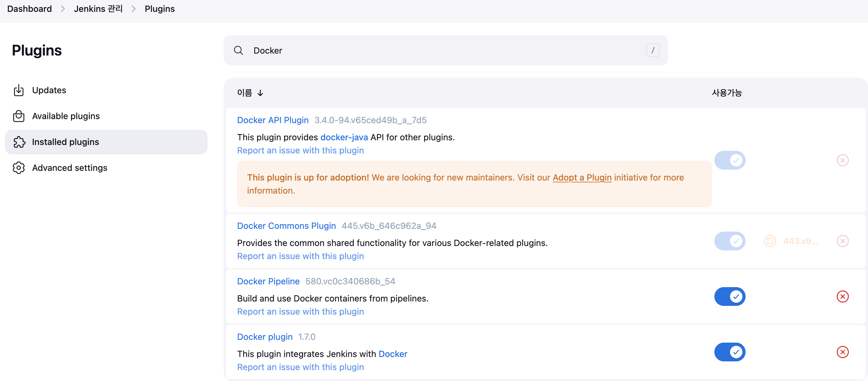The width and height of the screenshot is (868, 381).
Task: Click the Plugins breadcrumb
Action: coord(160,9)
